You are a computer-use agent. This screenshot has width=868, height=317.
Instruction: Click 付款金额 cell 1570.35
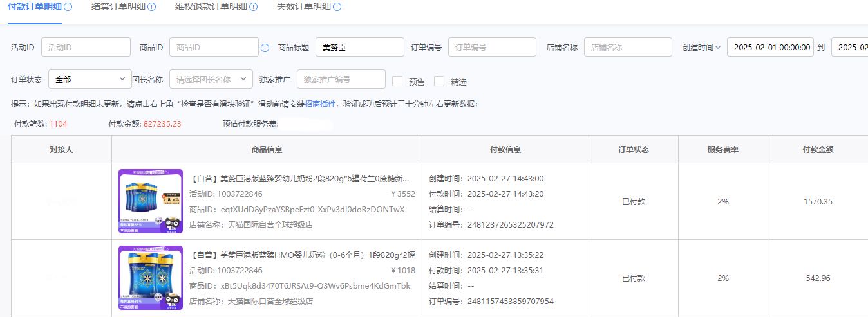[x=818, y=201]
